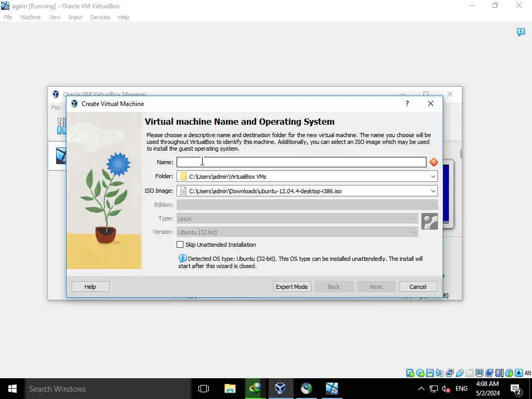Image resolution: width=532 pixels, height=399 pixels.
Task: Click the greyed shared folders status icon
Action: (469, 373)
